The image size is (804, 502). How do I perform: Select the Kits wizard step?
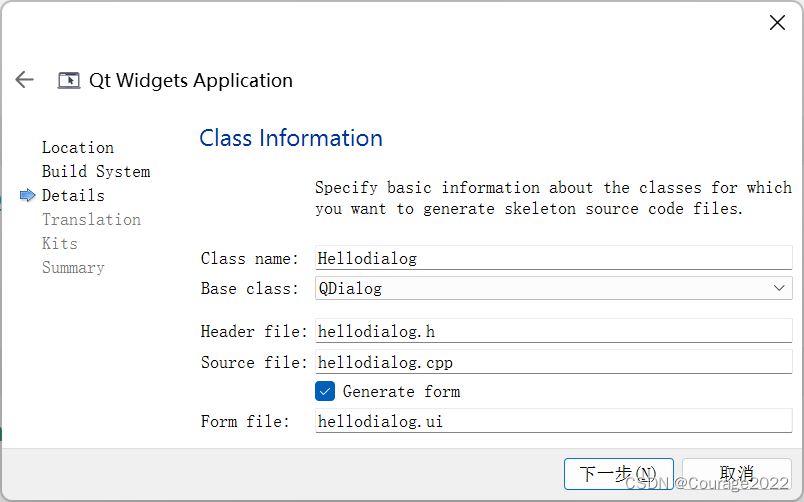pos(59,243)
